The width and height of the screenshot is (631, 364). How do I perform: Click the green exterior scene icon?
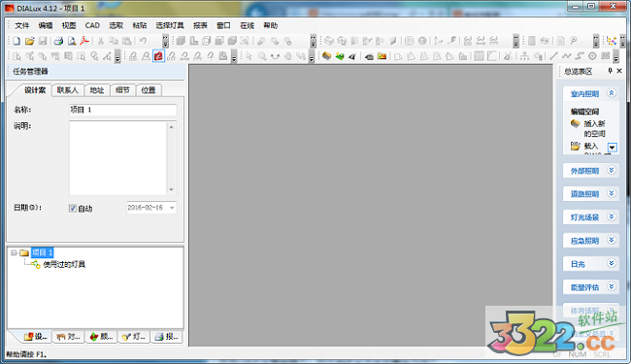click(x=340, y=56)
